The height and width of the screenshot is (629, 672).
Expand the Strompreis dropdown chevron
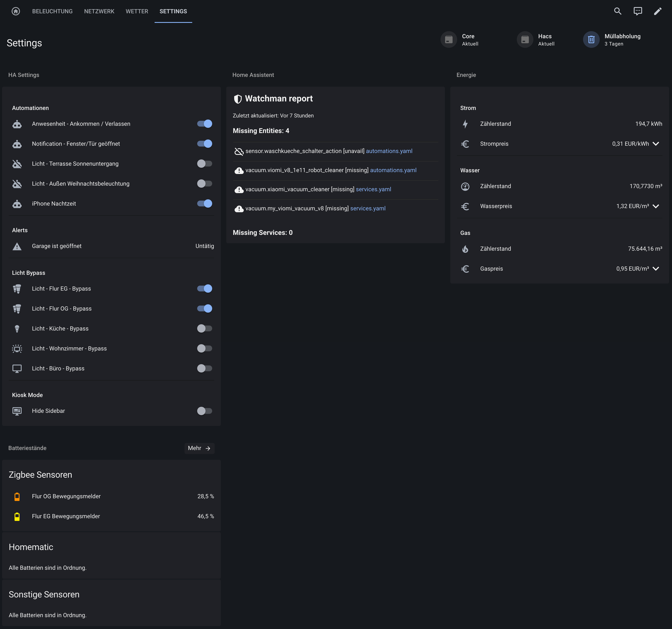coord(656,144)
